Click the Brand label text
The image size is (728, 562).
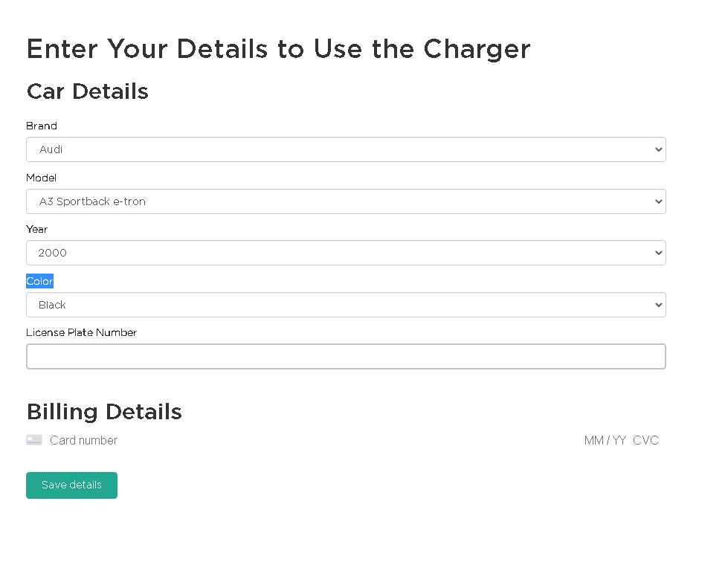pos(42,126)
